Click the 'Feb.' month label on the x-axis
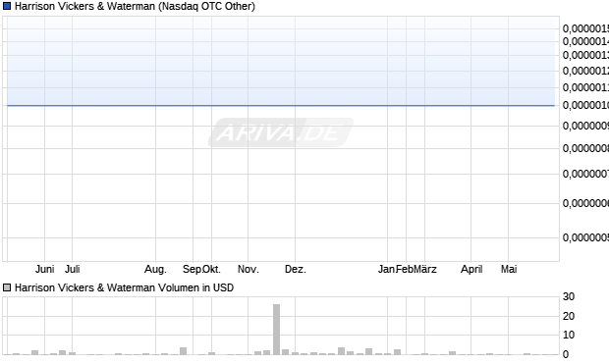 click(x=405, y=269)
